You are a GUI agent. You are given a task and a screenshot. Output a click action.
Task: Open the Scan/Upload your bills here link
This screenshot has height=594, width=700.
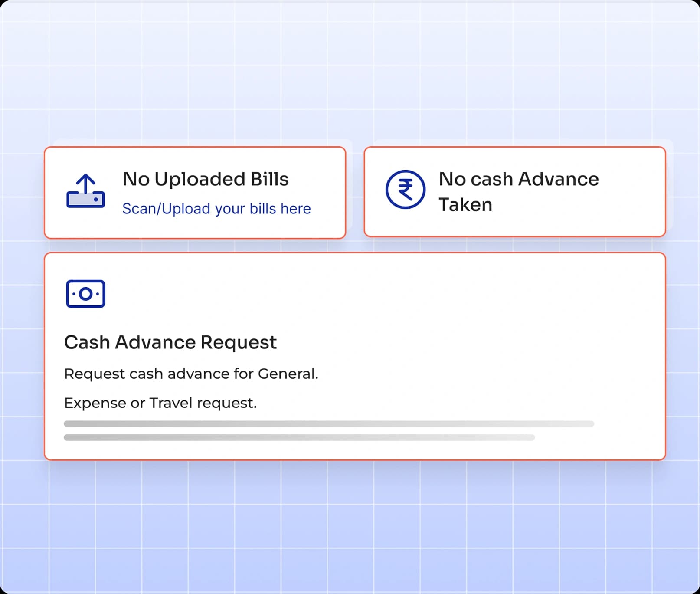click(216, 208)
